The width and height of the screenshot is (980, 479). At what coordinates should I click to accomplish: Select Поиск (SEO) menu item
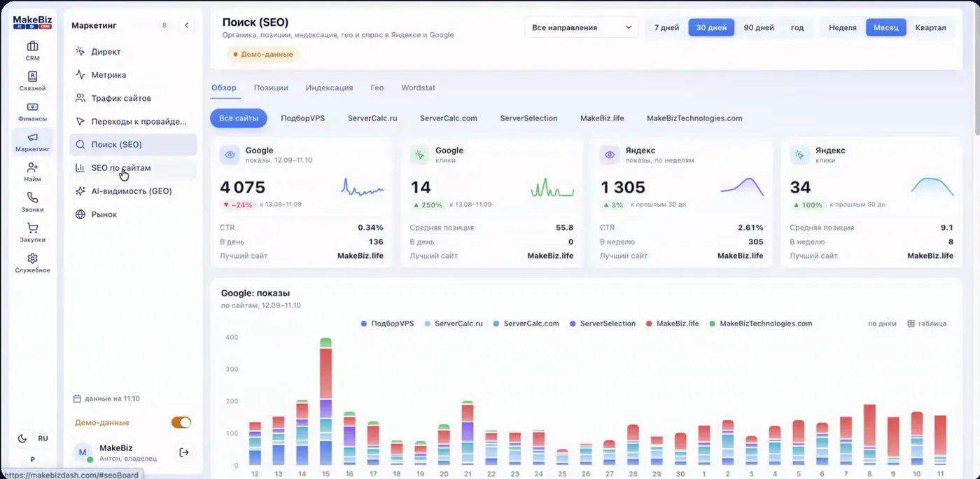(133, 145)
